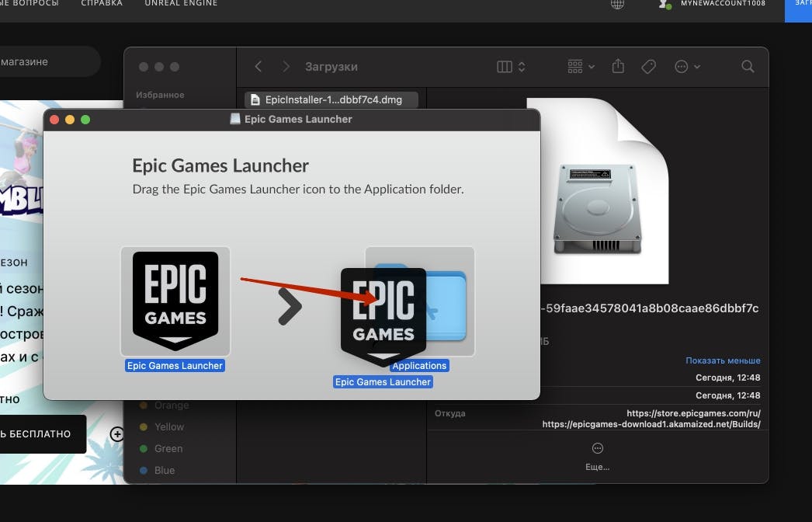Click the Finder tag icon
Image resolution: width=812 pixels, height=522 pixels.
click(648, 66)
